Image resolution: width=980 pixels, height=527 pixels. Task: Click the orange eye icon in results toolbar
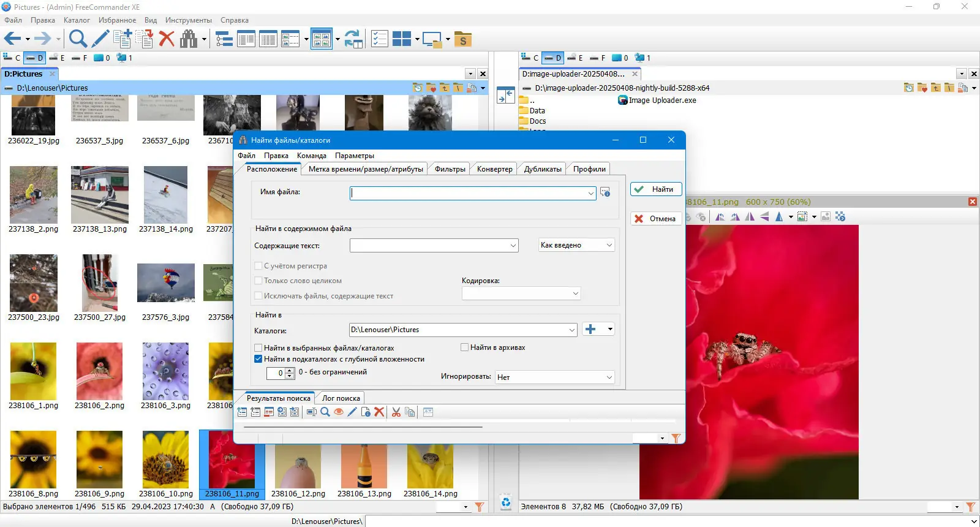tap(339, 412)
